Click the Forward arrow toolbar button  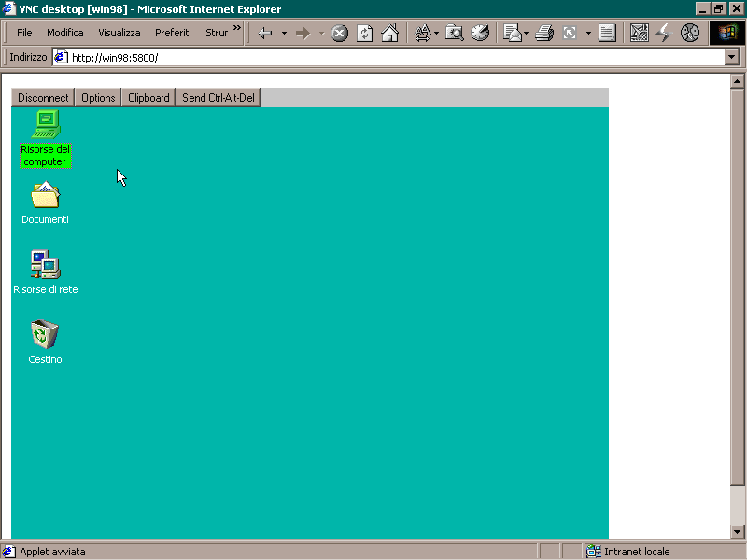click(x=303, y=33)
